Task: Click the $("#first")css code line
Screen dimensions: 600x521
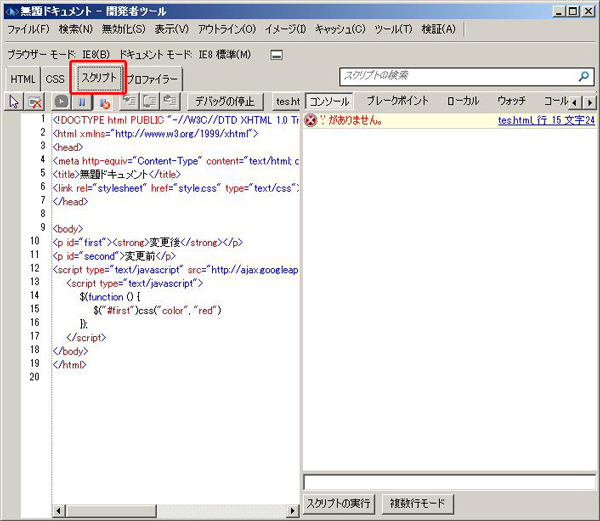Action: [x=157, y=310]
